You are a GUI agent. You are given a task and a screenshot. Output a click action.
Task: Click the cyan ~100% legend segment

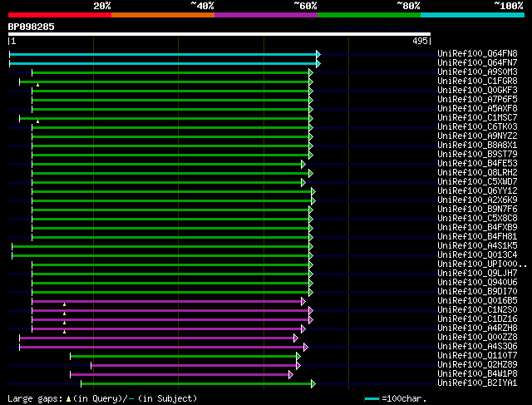[x=471, y=14]
